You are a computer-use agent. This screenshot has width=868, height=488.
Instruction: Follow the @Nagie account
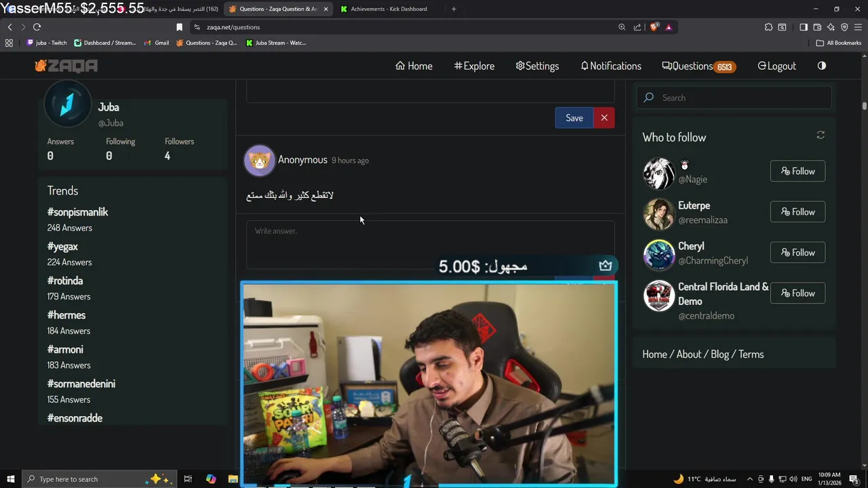pos(797,171)
